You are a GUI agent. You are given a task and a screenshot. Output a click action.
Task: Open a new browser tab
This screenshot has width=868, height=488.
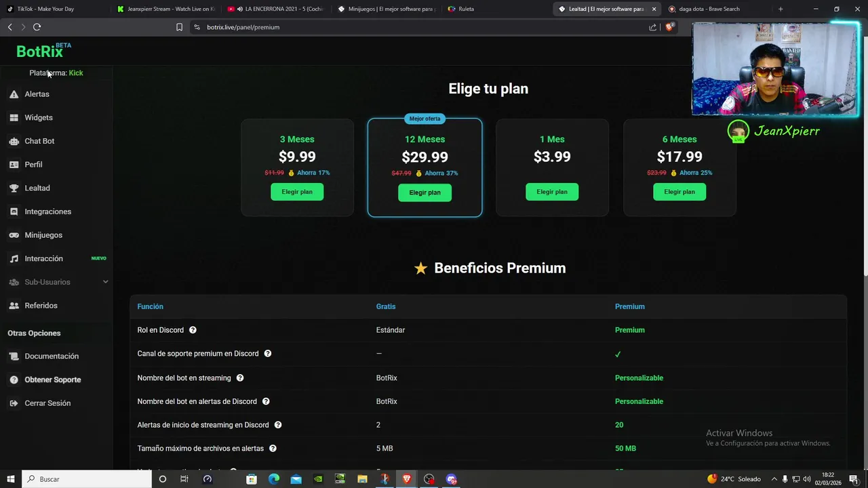coord(781,9)
